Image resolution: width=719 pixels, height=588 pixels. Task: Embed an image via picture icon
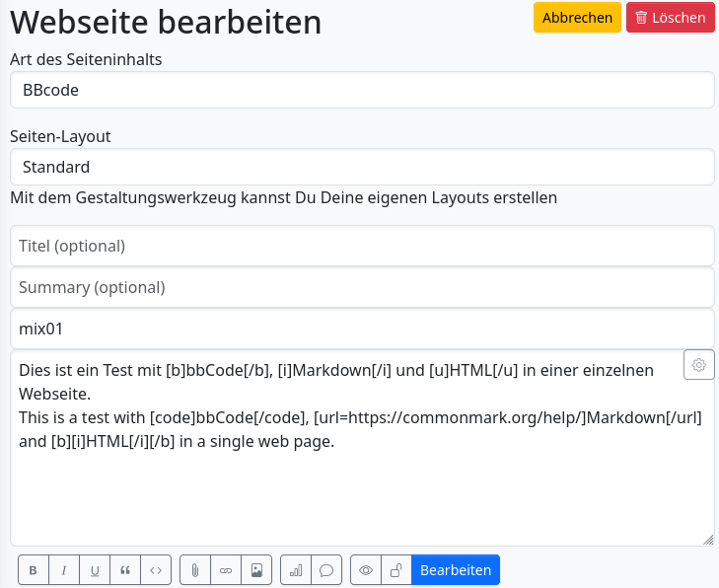(x=256, y=570)
